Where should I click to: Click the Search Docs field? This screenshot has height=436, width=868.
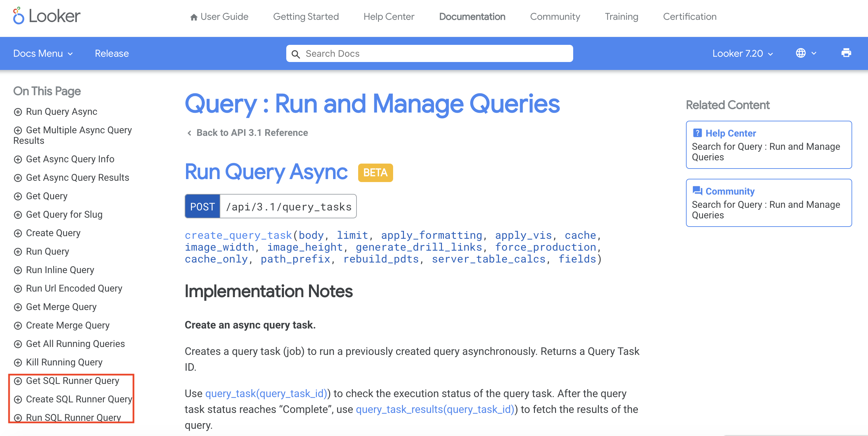(429, 53)
